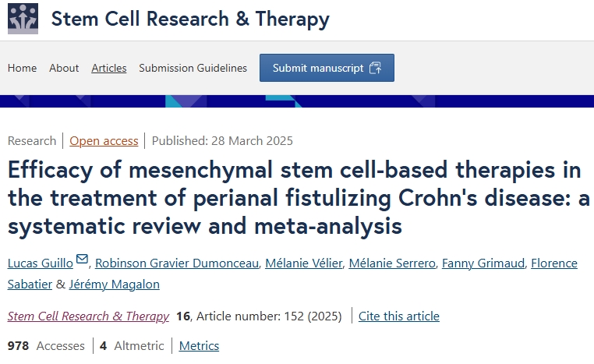Image resolution: width=594 pixels, height=364 pixels.
Task: Click the upload icon in Submit manuscript
Action: tap(375, 68)
